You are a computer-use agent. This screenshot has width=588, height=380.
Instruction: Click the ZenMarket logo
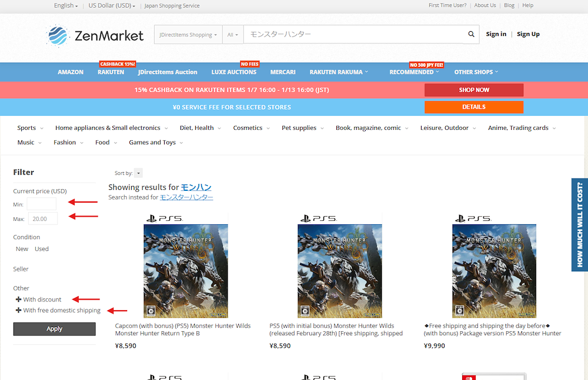[95, 36]
